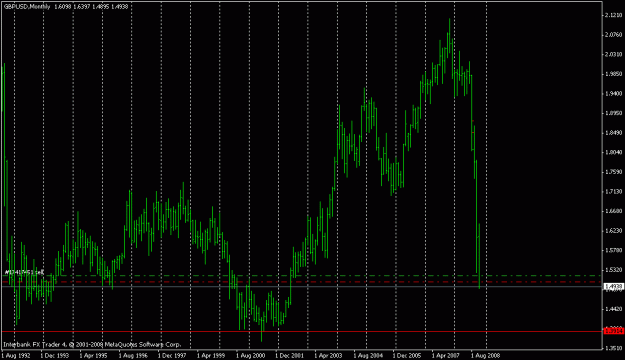Screen dimensions: 625x360
Task: Click the 1.8950 price scale label
Action: pos(613,113)
